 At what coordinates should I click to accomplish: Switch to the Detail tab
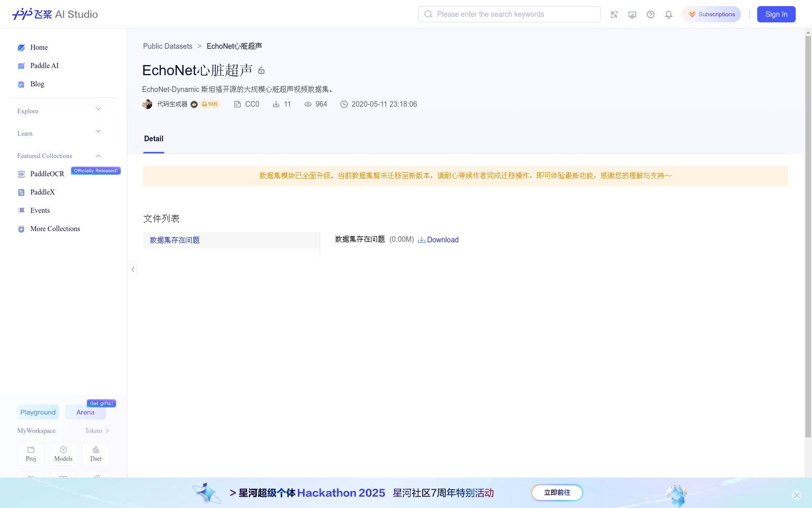[154, 139]
